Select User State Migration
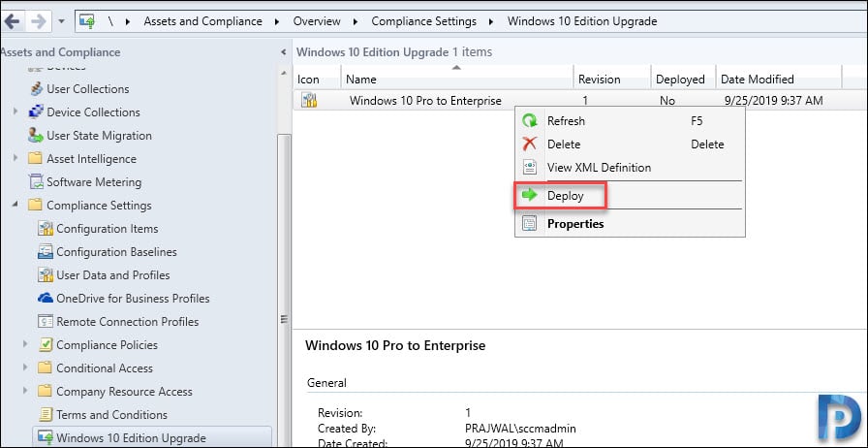Image resolution: width=868 pixels, height=448 pixels. pyautogui.click(x=99, y=136)
